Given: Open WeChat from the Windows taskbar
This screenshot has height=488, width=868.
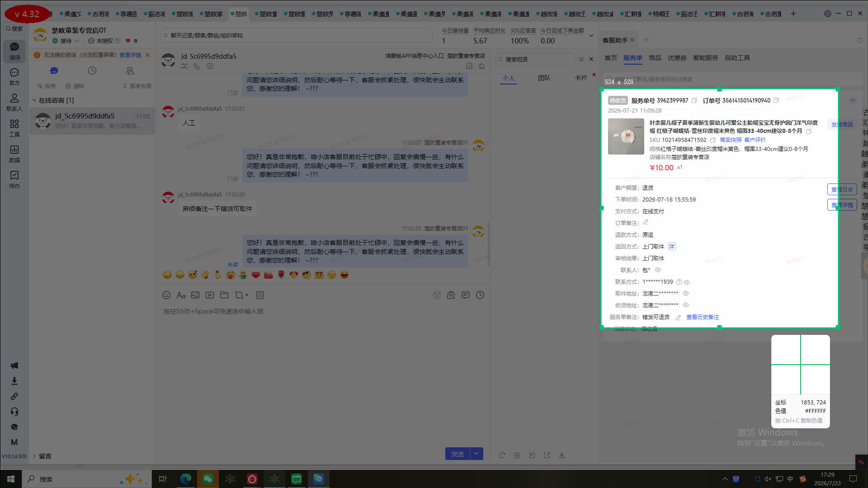Looking at the screenshot, I should [208, 479].
